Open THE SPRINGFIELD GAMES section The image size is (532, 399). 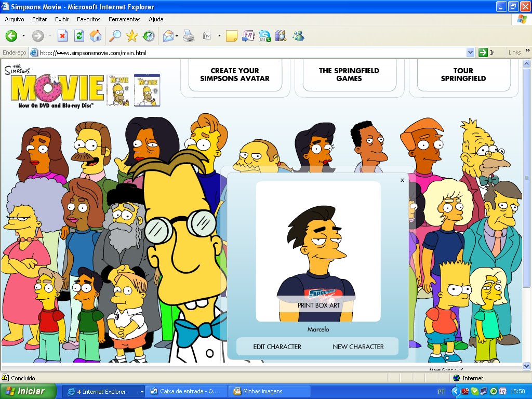[349, 74]
